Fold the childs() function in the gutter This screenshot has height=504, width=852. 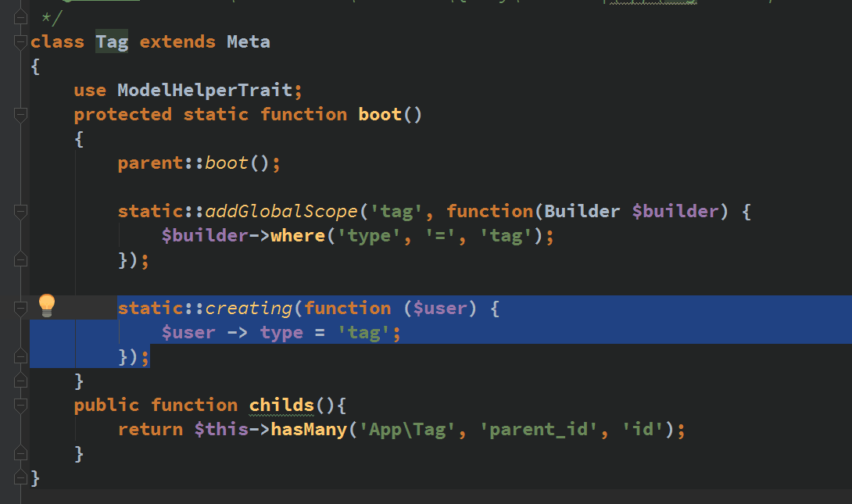click(x=21, y=406)
